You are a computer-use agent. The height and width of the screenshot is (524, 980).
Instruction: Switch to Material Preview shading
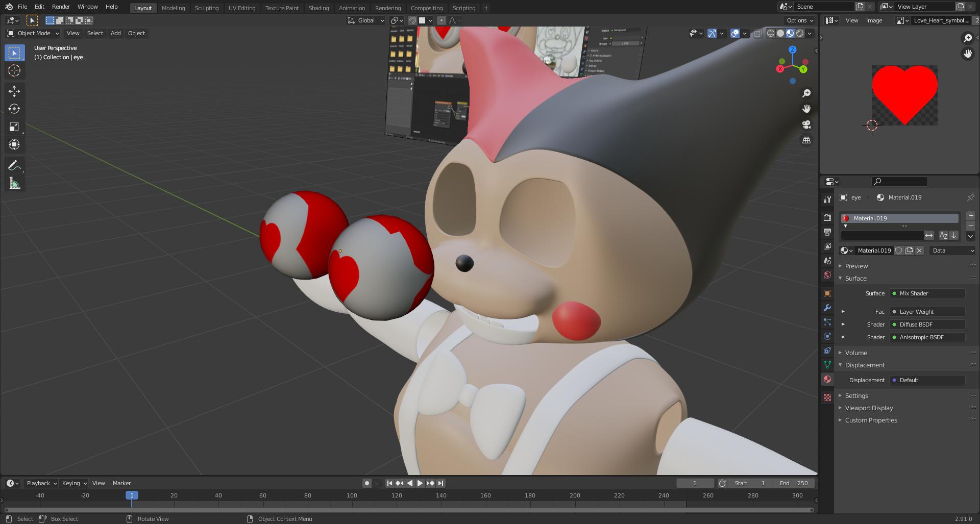(790, 33)
